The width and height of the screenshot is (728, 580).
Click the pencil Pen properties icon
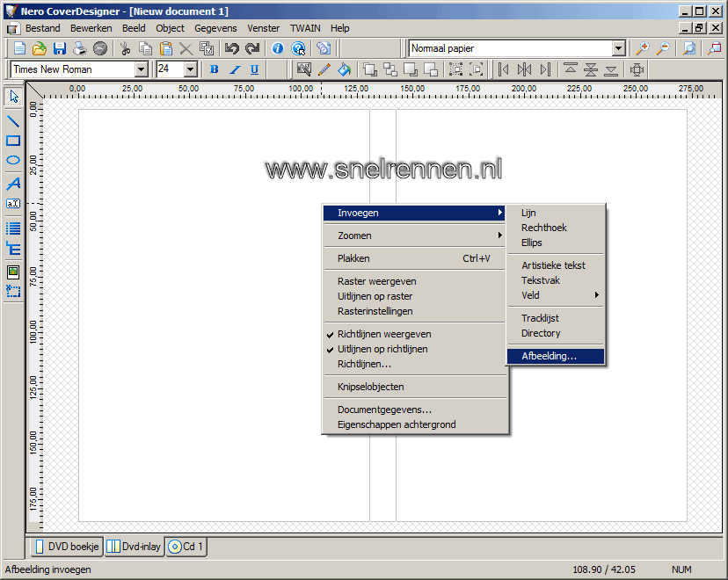point(324,69)
